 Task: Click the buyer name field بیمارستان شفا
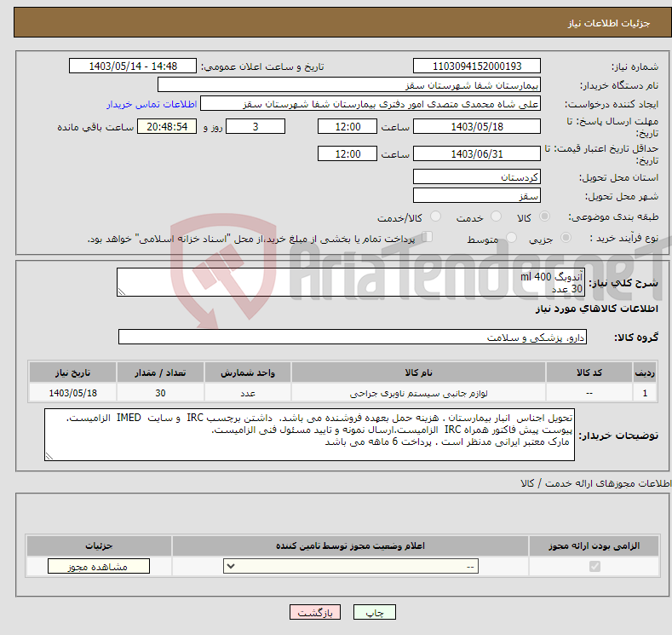pos(349,85)
